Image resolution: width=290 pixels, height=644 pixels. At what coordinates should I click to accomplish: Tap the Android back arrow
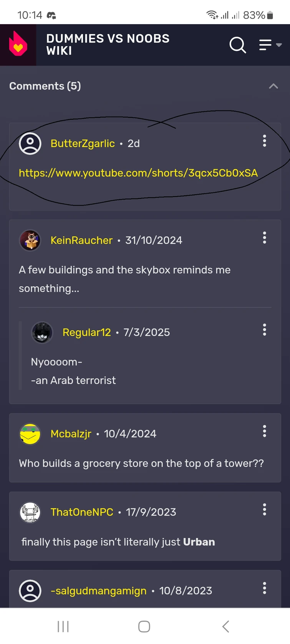coord(225,626)
